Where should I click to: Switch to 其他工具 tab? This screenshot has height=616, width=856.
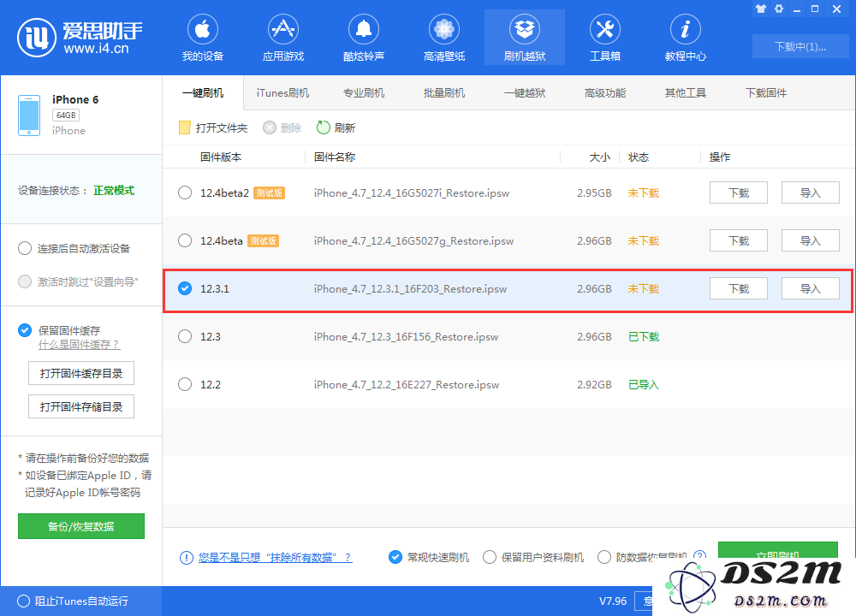[x=685, y=92]
